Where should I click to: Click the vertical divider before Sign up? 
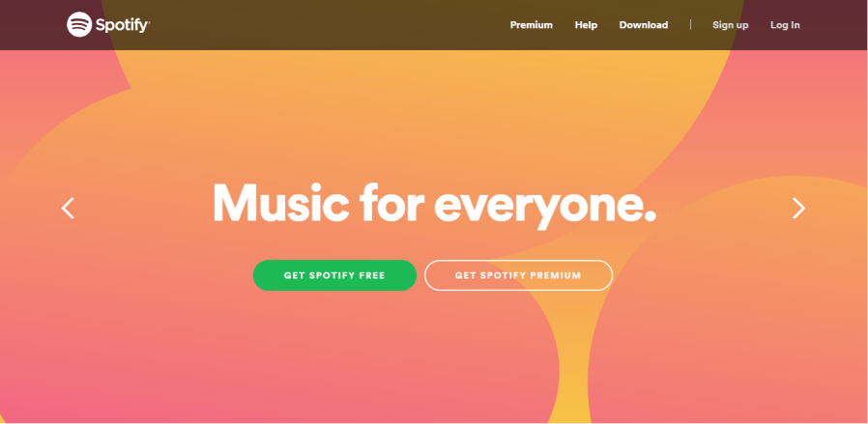(x=690, y=25)
